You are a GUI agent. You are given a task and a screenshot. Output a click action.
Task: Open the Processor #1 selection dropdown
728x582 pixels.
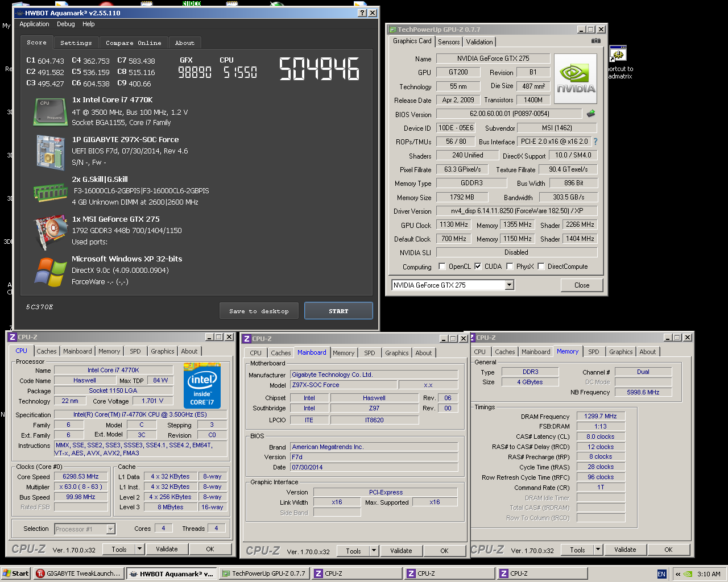click(111, 529)
